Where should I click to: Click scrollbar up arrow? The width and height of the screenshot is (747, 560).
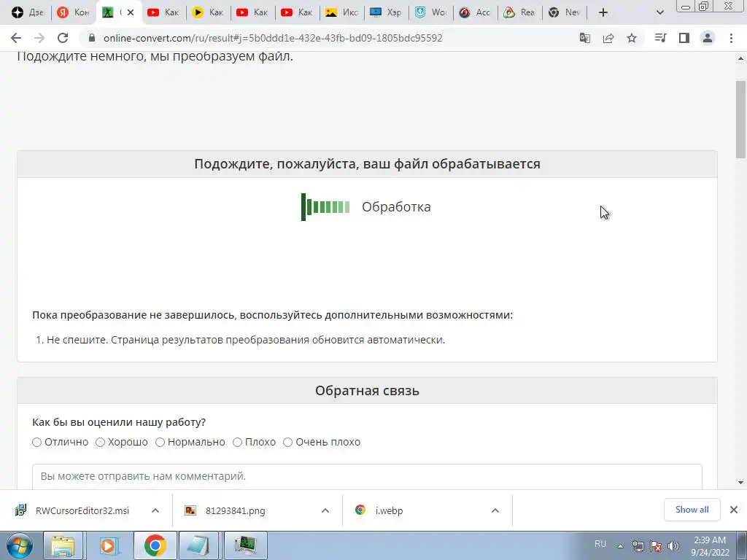740,58
